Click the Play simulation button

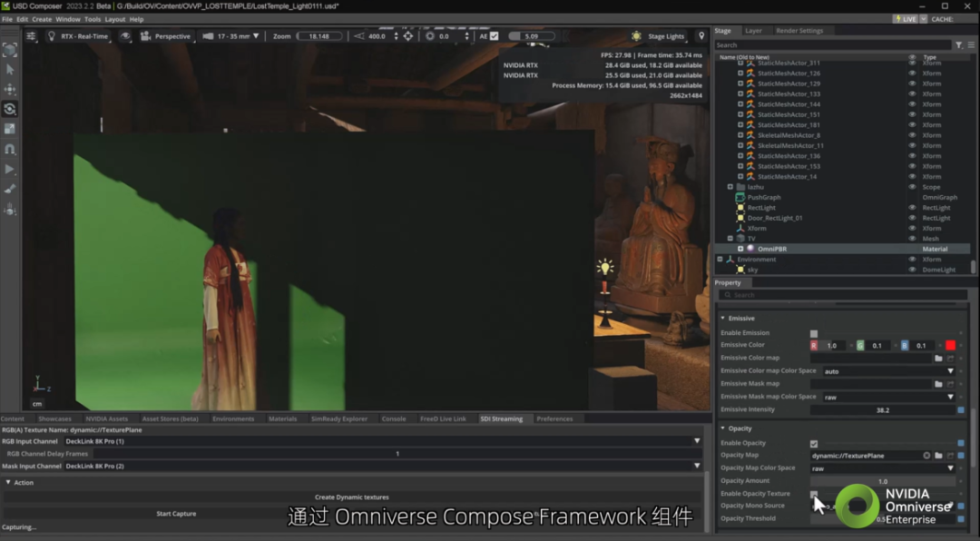(x=10, y=170)
